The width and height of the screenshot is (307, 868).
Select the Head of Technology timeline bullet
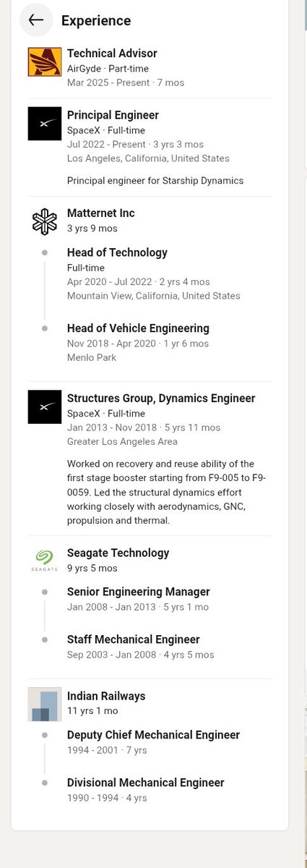point(45,252)
